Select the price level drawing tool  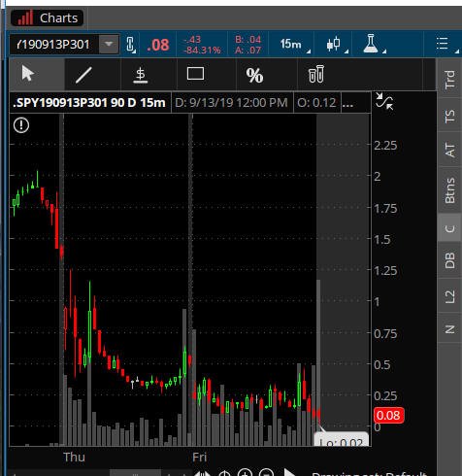pos(141,75)
